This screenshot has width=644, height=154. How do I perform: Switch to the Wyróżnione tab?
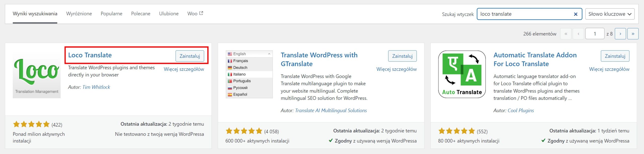click(x=79, y=14)
